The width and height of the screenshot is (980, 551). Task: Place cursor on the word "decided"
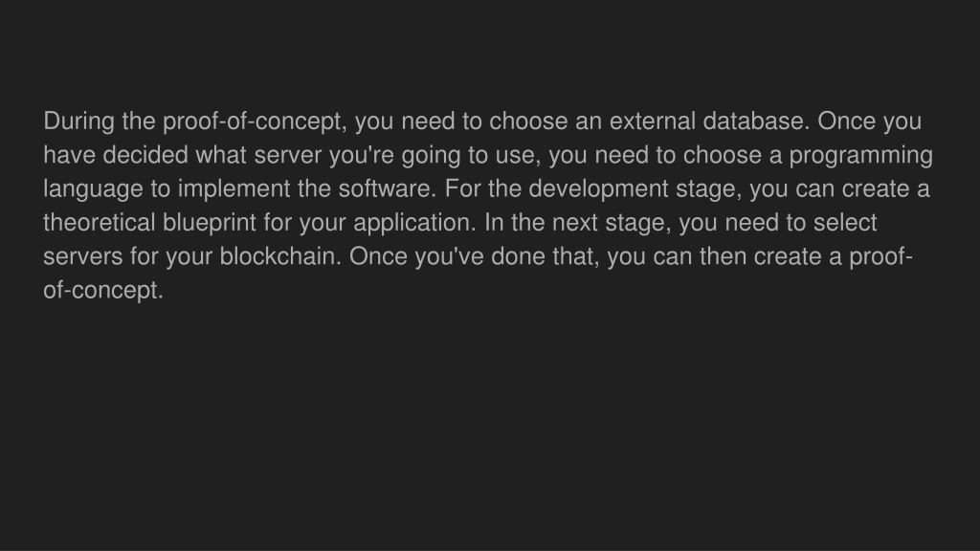[145, 155]
